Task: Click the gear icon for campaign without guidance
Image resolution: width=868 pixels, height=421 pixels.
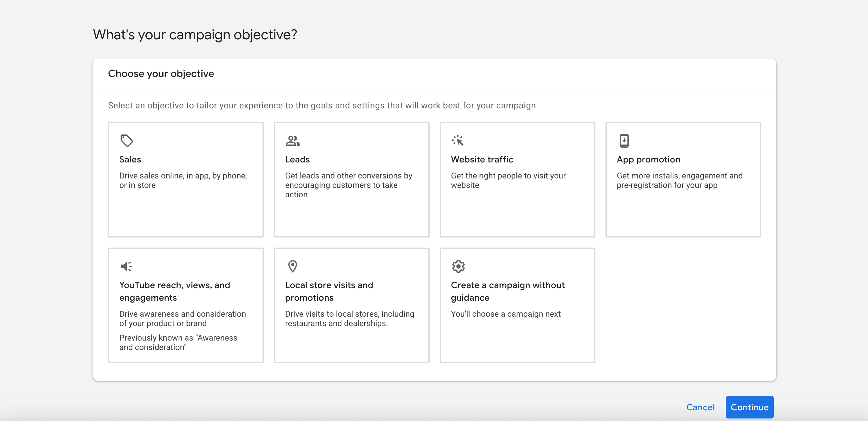Action: [458, 266]
